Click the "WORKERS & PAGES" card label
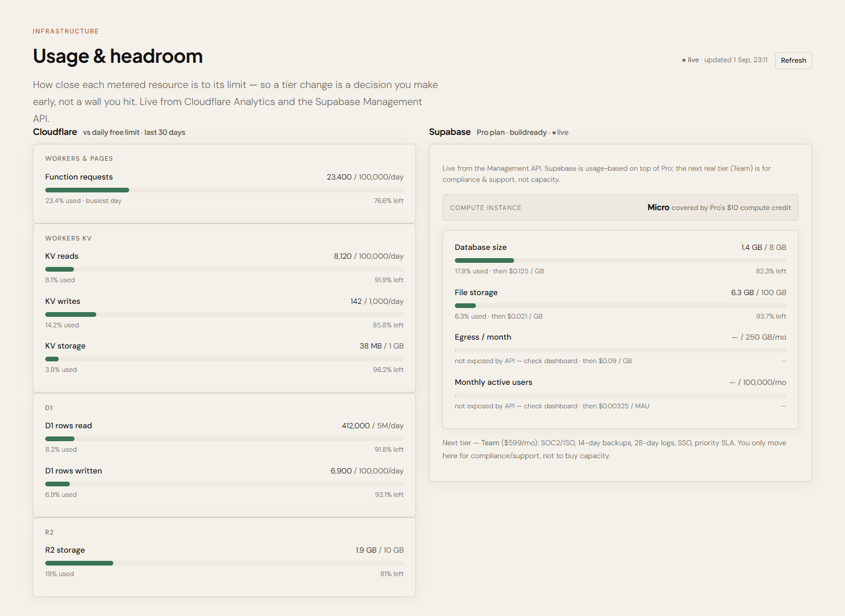Image resolution: width=845 pixels, height=616 pixels. [79, 158]
